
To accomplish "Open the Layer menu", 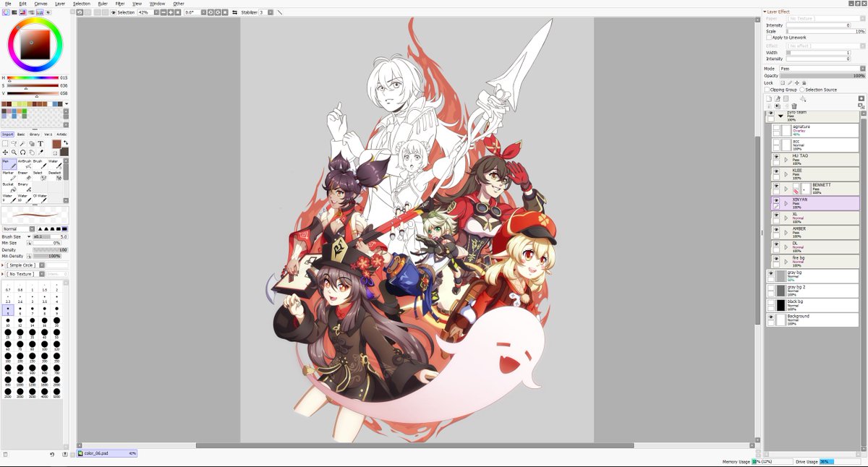I will (x=60, y=4).
